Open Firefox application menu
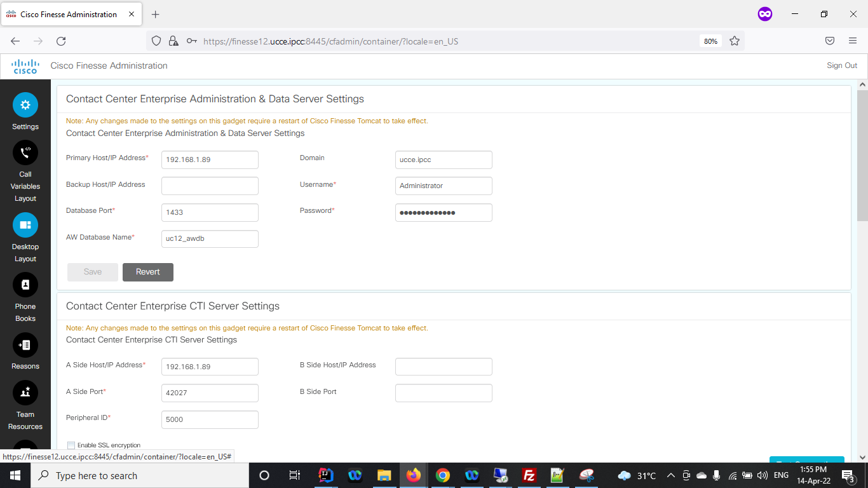The image size is (868, 488). click(x=853, y=41)
